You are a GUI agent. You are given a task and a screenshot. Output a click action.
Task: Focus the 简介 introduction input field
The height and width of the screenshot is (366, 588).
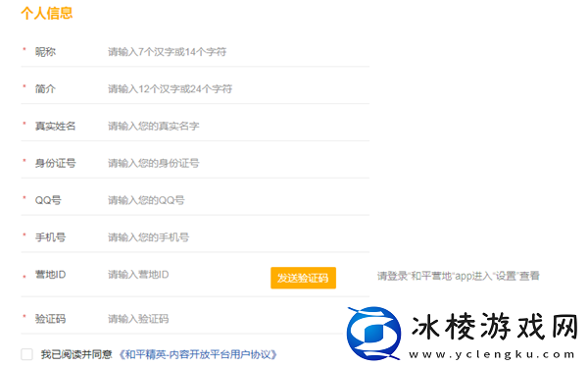238,89
